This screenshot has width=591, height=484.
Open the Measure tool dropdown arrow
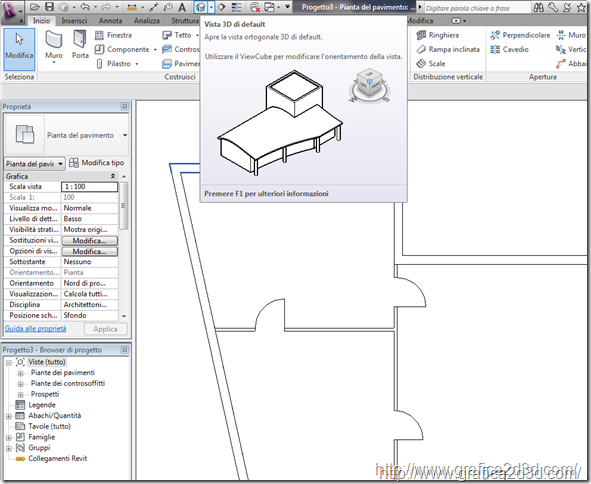point(142,7)
